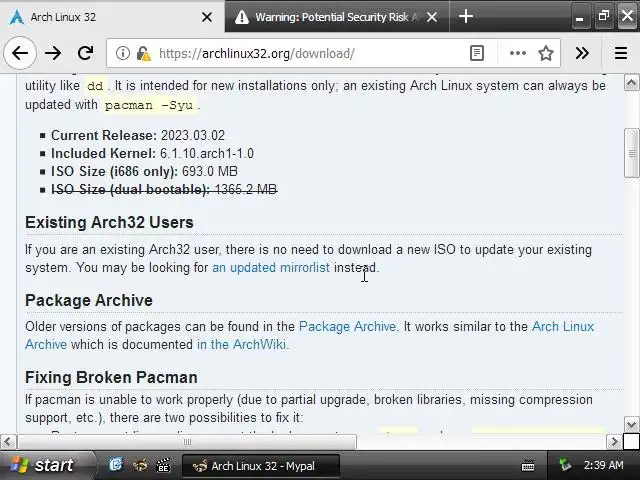The width and height of the screenshot is (640, 480).
Task: Open a new tab
Action: point(465,17)
